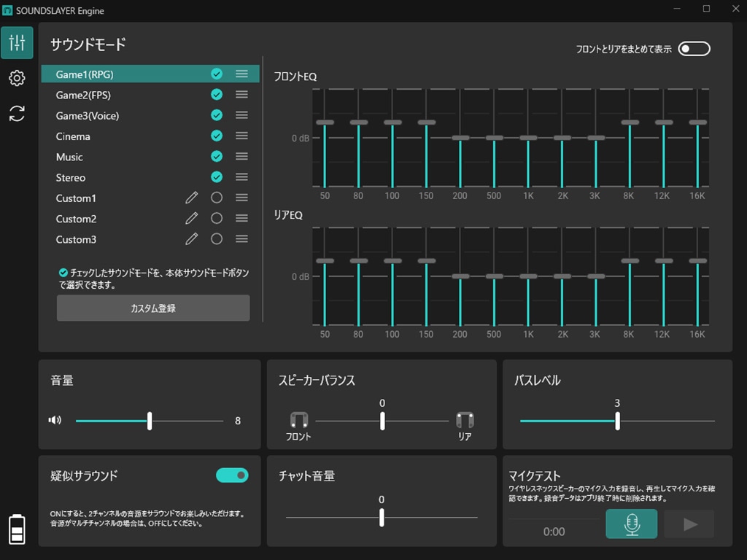Click the front EQ 1K band handle
The height and width of the screenshot is (560, 747).
point(528,138)
